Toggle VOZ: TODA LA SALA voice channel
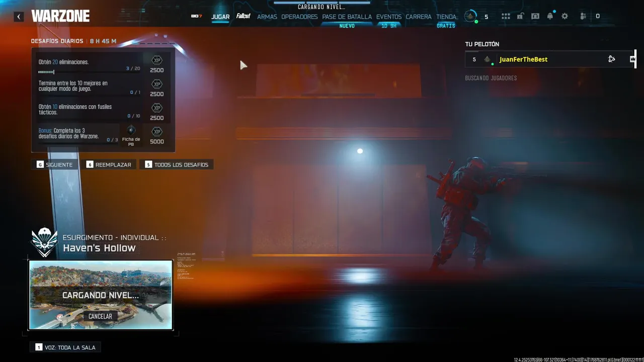The height and width of the screenshot is (362, 644). [x=65, y=347]
